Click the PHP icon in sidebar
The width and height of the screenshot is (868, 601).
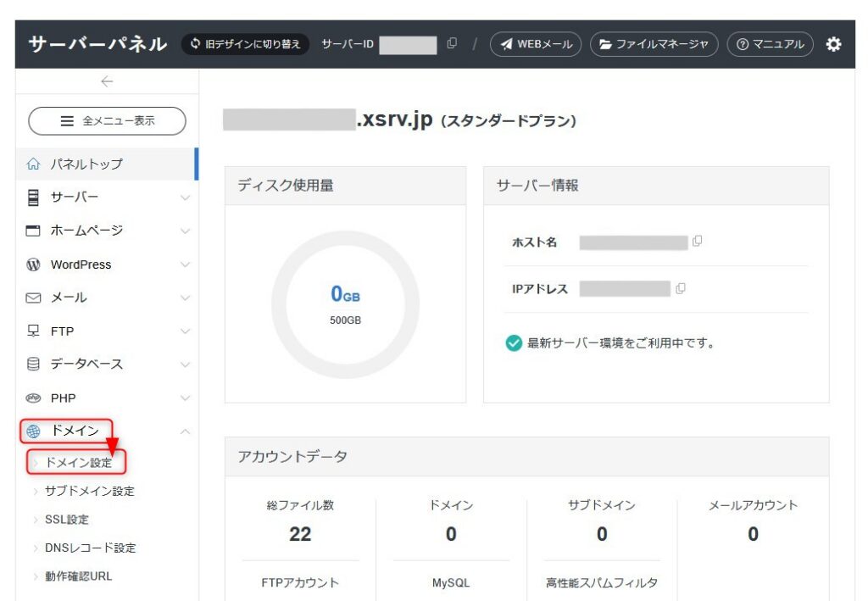[x=34, y=398]
